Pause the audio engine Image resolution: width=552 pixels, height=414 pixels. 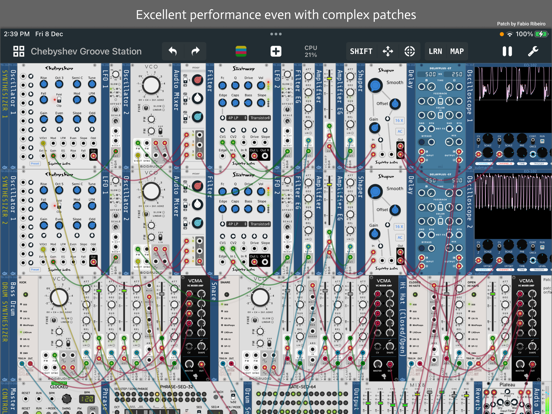coord(507,51)
